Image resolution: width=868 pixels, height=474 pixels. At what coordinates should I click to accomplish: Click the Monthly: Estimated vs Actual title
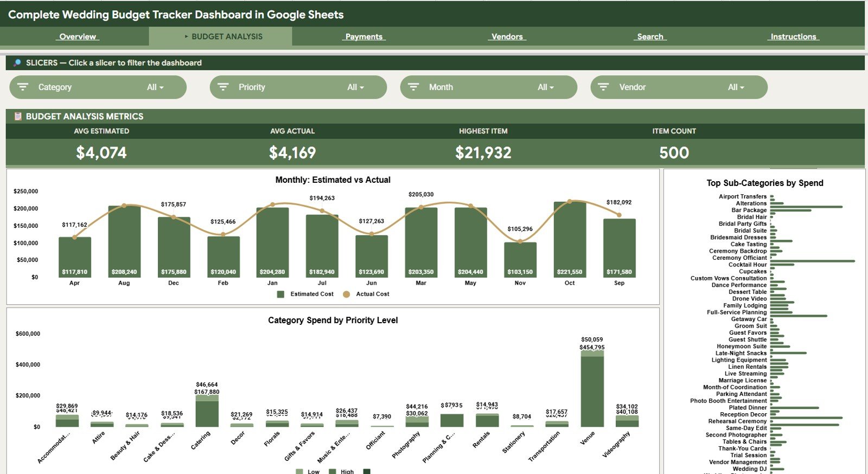[x=333, y=180]
